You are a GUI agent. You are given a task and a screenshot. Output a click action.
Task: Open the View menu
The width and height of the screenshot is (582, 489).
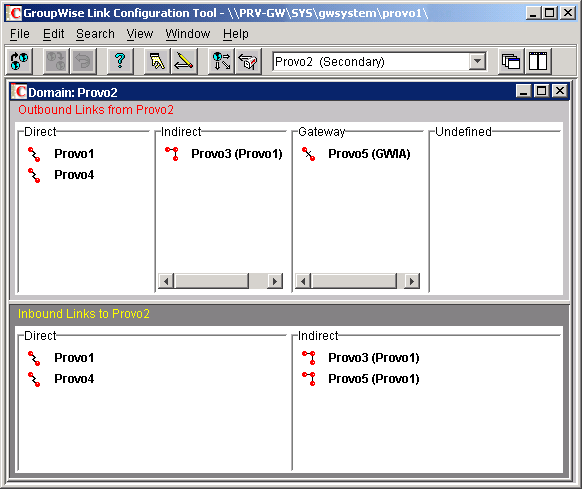pos(140,34)
